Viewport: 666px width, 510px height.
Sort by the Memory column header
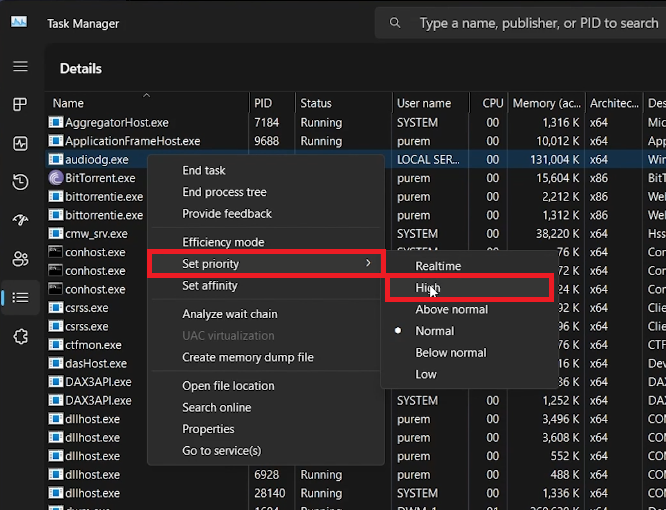tap(546, 103)
